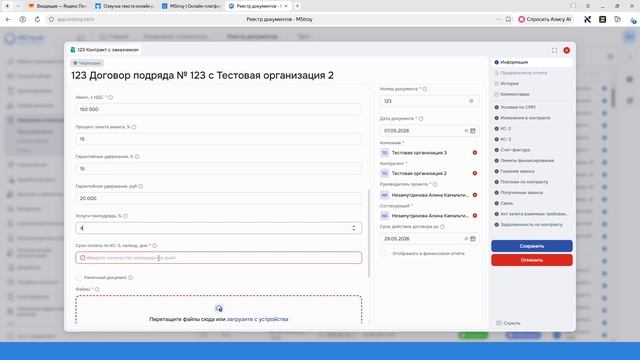The height and width of the screenshot is (360, 640).
Task: Click the browser back arrow
Action: pyautogui.click(x=8, y=19)
